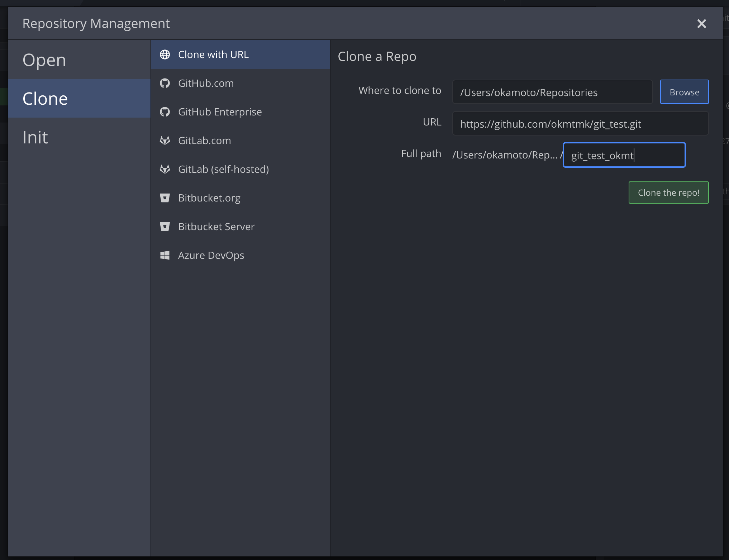Choose Clone with URL option
729x560 pixels.
pyautogui.click(x=240, y=54)
